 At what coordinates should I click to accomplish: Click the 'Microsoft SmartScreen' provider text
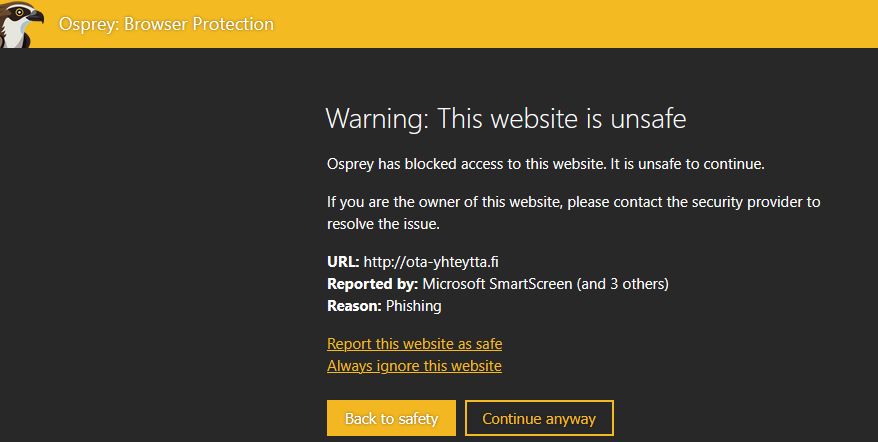coord(497,284)
